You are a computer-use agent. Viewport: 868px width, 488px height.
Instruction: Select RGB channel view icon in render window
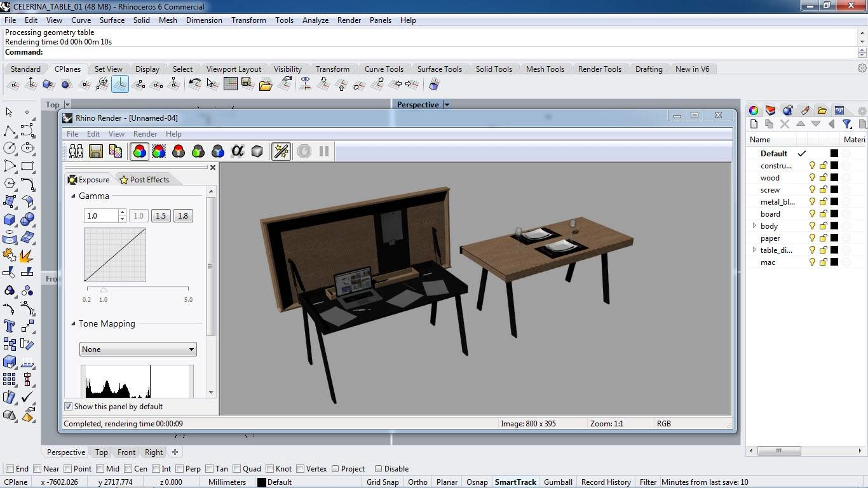pos(139,151)
